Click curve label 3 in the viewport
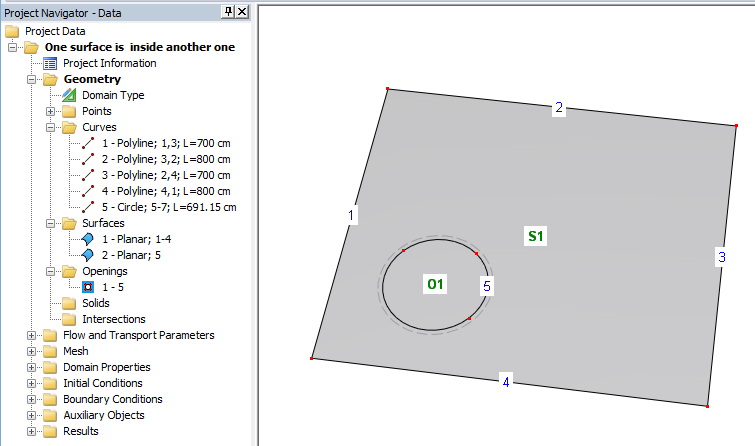 (722, 257)
